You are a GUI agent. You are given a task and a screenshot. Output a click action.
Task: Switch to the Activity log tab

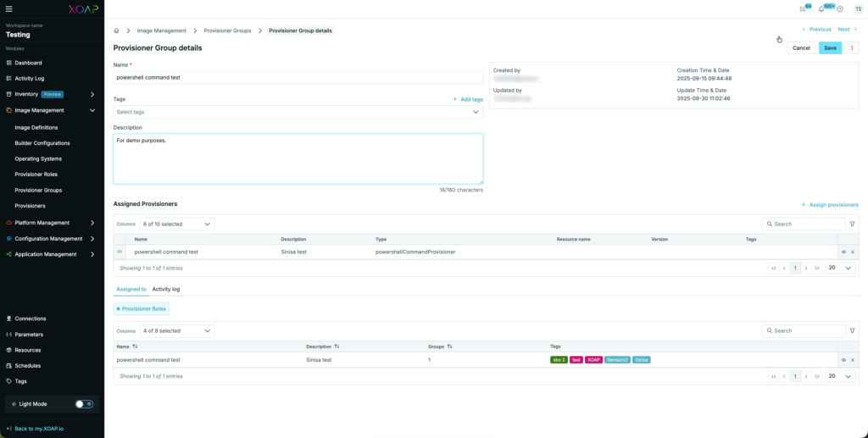click(165, 289)
